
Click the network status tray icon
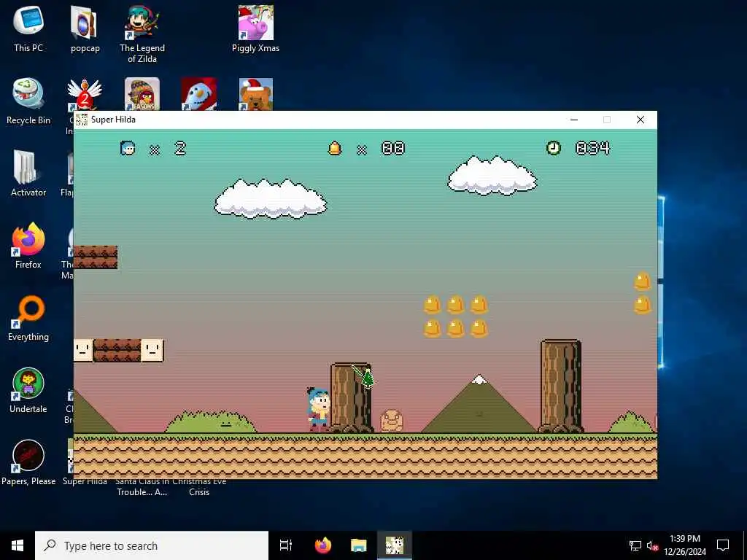pos(635,545)
